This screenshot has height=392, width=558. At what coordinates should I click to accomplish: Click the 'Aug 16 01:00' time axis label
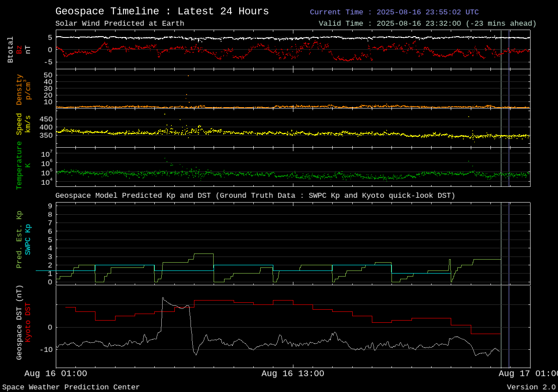[56, 373]
